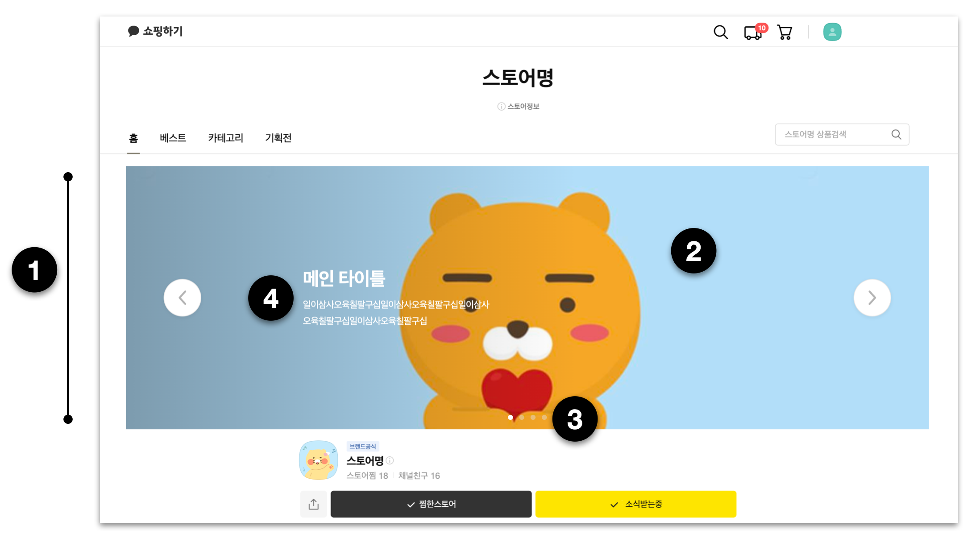980x555 pixels.
Task: Open the search magnifier in top header
Action: click(720, 32)
